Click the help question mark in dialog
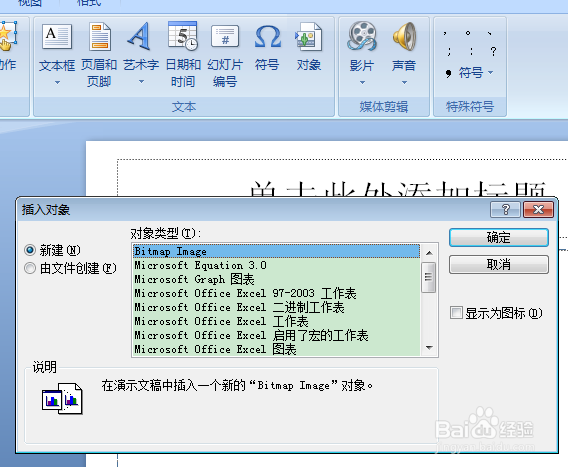568x467 pixels. click(505, 209)
